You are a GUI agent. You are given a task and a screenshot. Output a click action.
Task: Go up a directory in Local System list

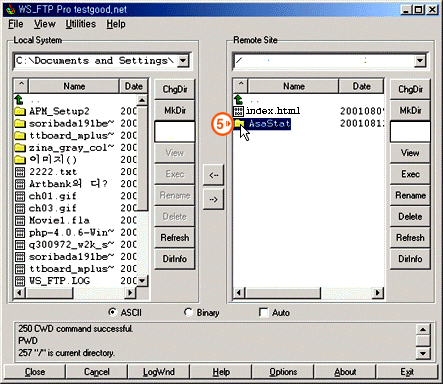(x=19, y=99)
